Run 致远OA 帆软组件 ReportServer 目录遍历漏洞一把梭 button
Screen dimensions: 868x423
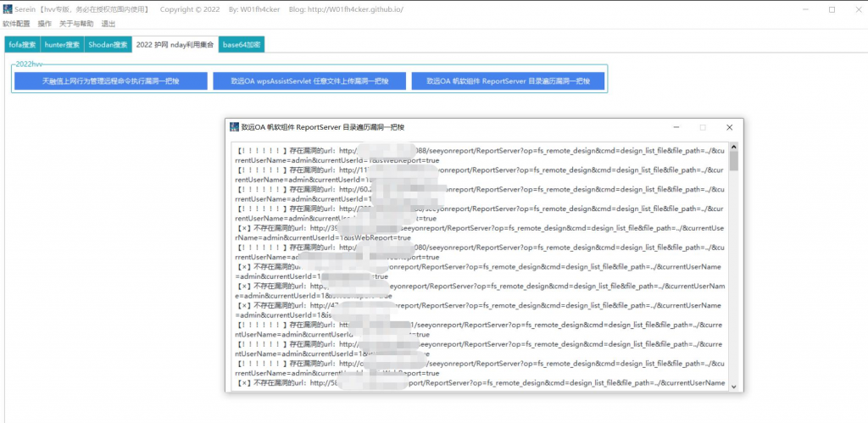pos(508,81)
